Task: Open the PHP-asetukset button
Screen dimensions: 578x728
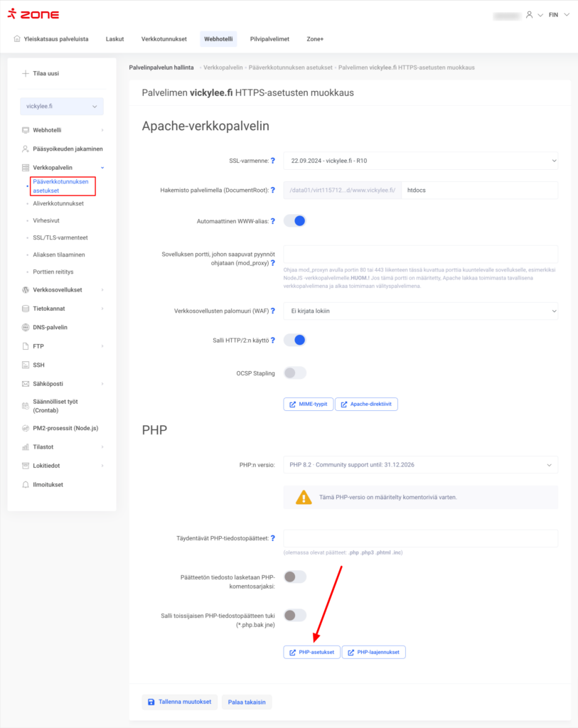Action: pyautogui.click(x=311, y=652)
